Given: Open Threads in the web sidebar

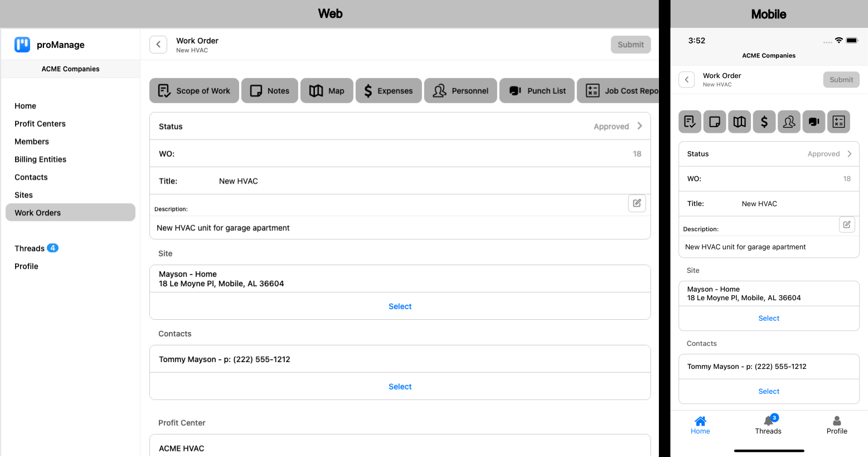Looking at the screenshot, I should click(x=30, y=248).
